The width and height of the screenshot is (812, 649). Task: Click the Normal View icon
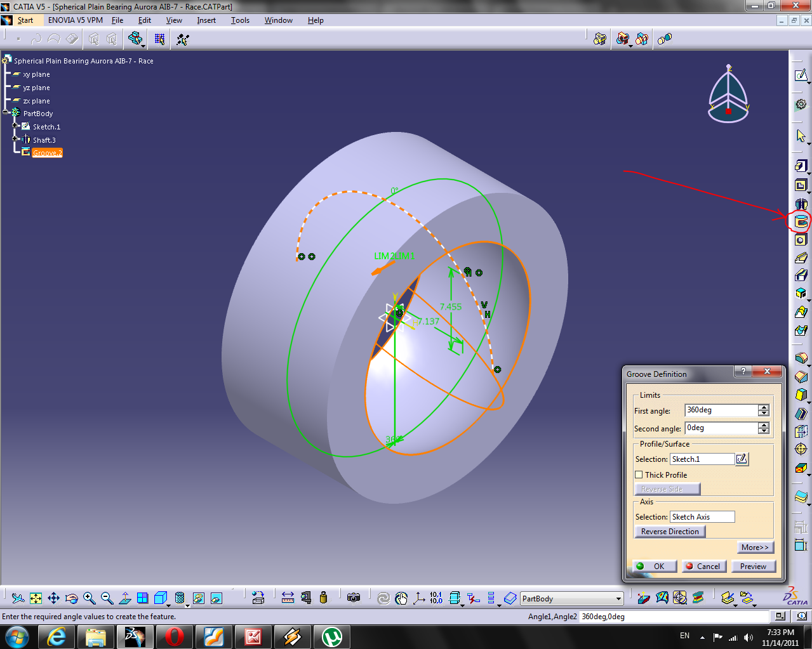click(125, 598)
